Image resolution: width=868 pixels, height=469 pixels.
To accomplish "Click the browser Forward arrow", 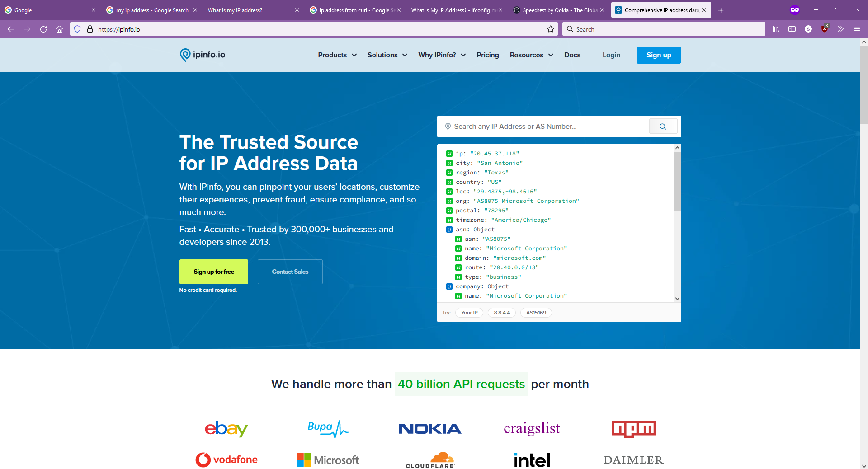I will 27,29.
